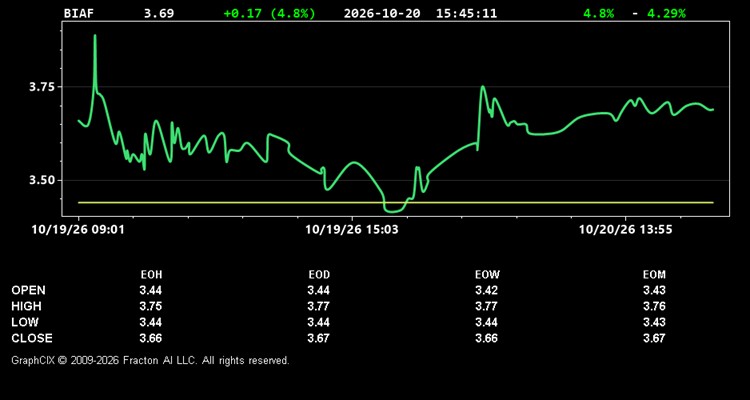Image resolution: width=750 pixels, height=400 pixels.
Task: Select the EOD column header
Action: coord(319,275)
